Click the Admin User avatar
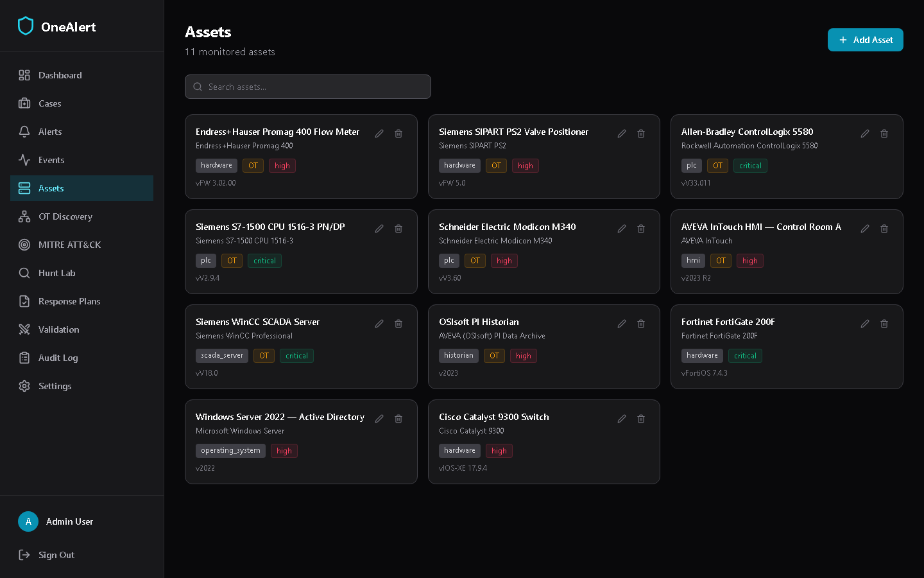The image size is (924, 578). pos(28,521)
